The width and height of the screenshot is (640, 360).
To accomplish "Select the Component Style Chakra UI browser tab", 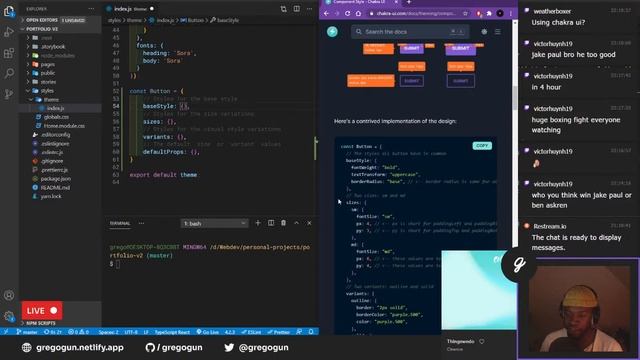I will (362, 2).
